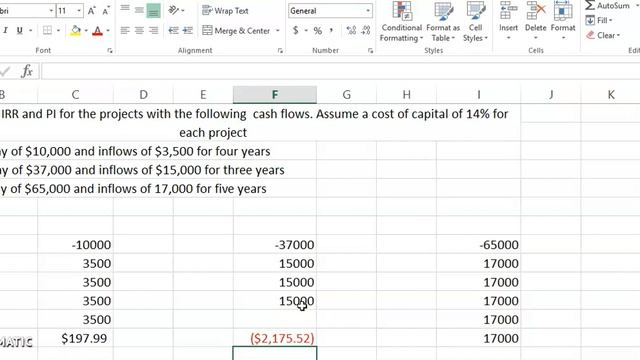Increase font size with the larger A icon
The image size is (640, 360).
pos(91,11)
